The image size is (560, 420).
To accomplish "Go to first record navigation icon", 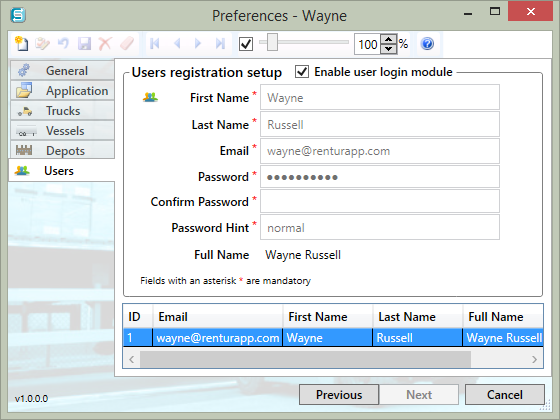I will pyautogui.click(x=155, y=44).
